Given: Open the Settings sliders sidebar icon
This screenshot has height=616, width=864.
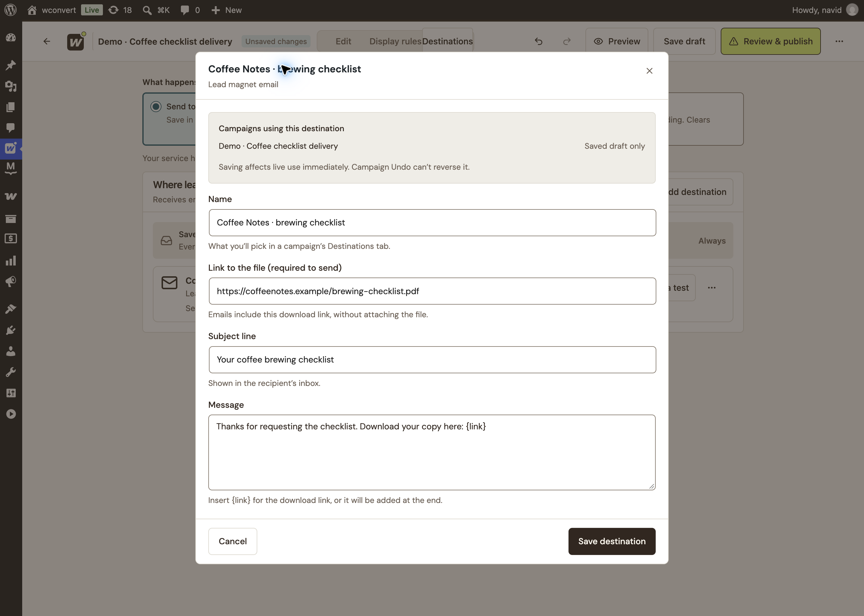Looking at the screenshot, I should 10,393.
